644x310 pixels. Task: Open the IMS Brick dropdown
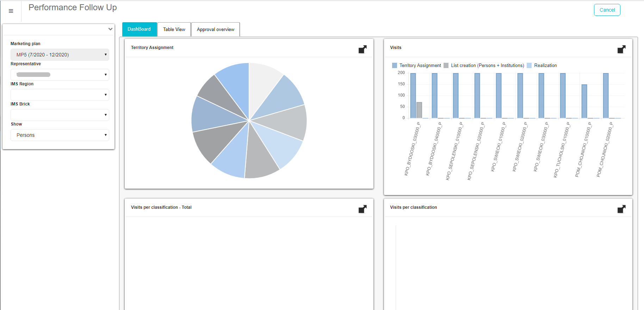[60, 115]
